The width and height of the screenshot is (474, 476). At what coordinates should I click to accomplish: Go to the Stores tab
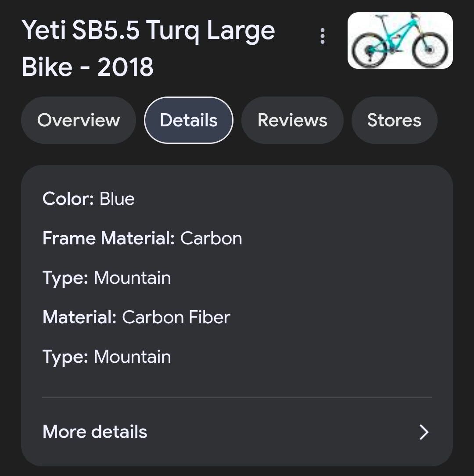pos(394,120)
